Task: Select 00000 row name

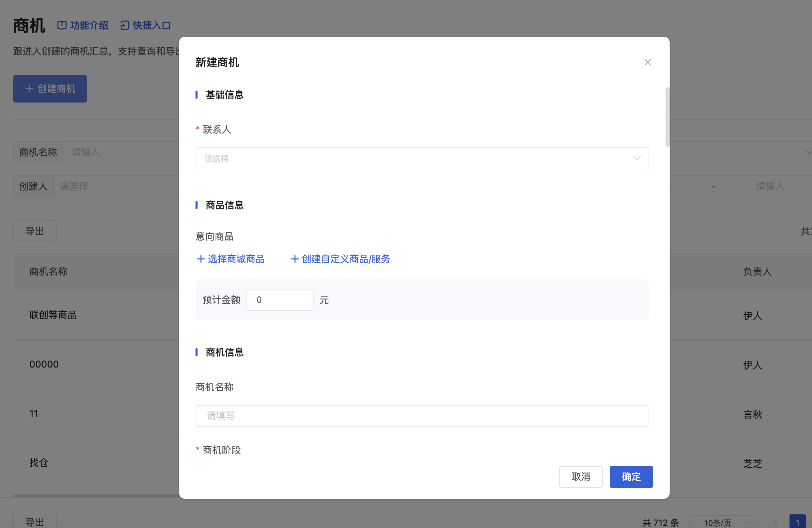Action: [44, 364]
